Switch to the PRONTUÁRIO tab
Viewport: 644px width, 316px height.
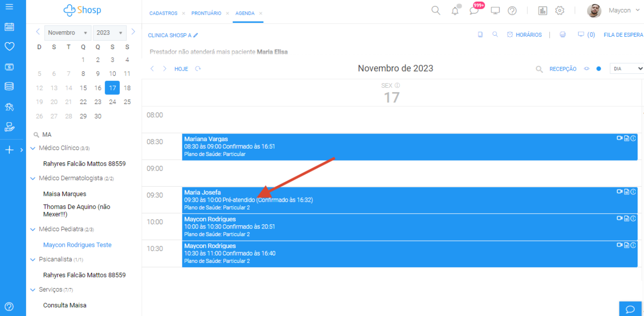point(206,13)
